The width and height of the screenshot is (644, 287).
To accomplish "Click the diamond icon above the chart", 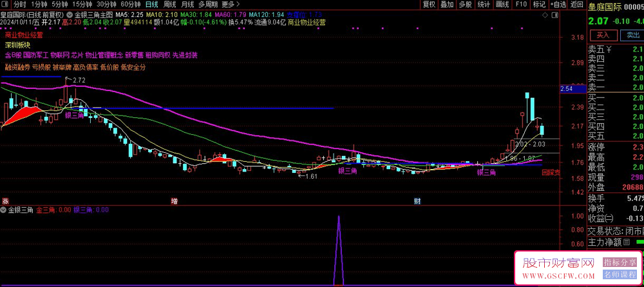I will [x=545, y=15].
